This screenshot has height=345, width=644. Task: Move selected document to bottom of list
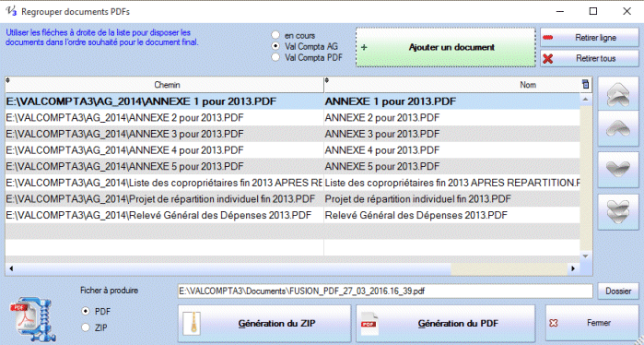point(618,211)
